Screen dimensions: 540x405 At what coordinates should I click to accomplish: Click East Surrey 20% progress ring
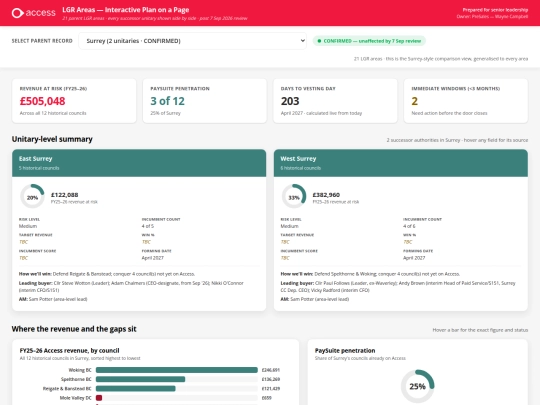(x=32, y=196)
